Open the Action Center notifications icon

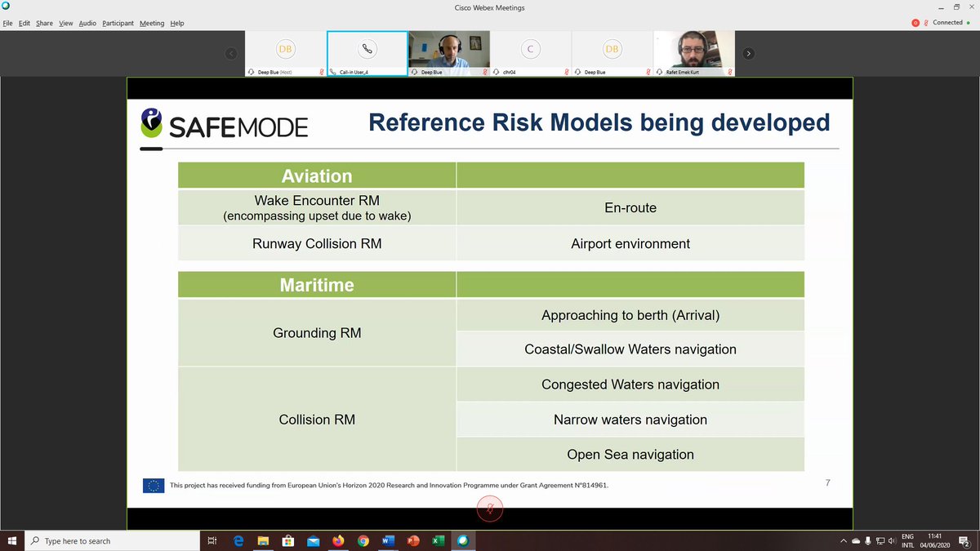[x=965, y=540]
